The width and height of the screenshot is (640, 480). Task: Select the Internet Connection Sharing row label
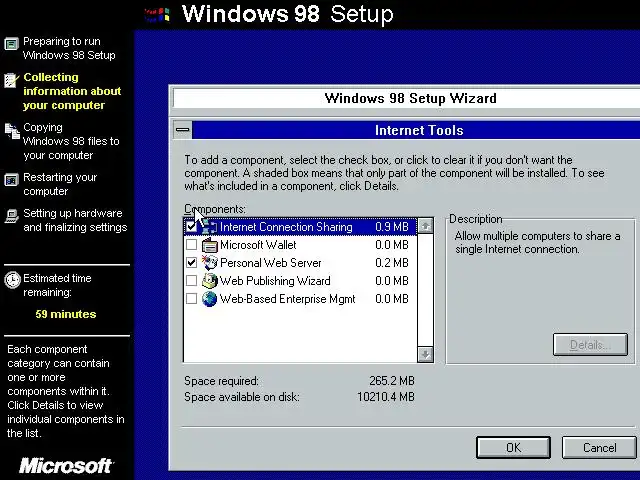pyautogui.click(x=286, y=227)
